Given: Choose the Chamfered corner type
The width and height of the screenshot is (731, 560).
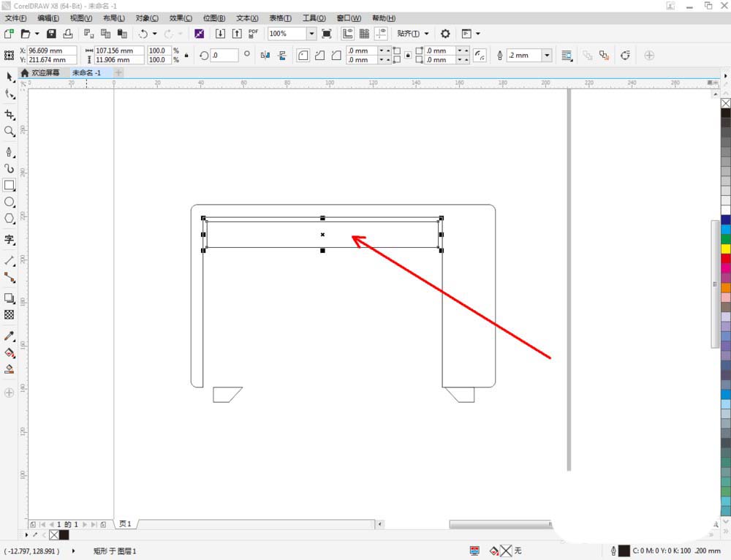Looking at the screenshot, I should [336, 56].
